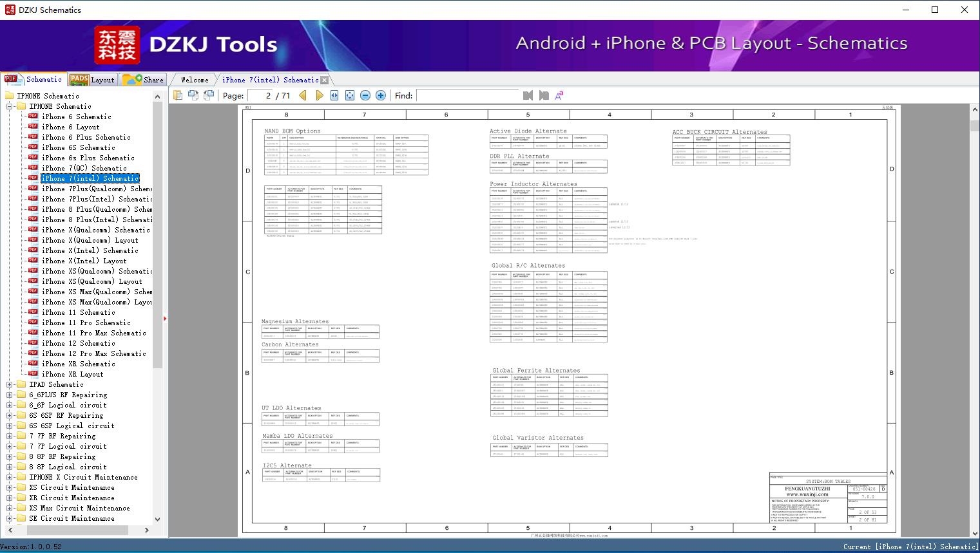The height and width of the screenshot is (553, 980).
Task: Zoom in on the schematic
Action: coord(381,95)
